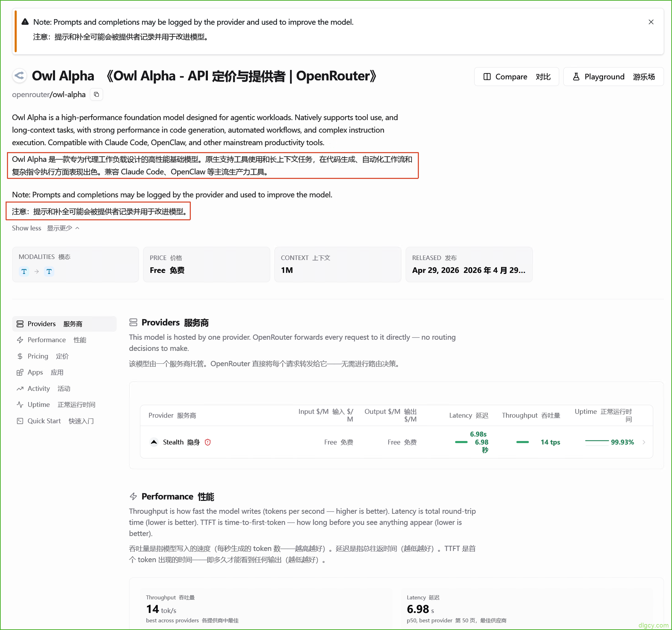Click the Performance section lightning icon
The width and height of the screenshot is (672, 630).
pyautogui.click(x=133, y=496)
